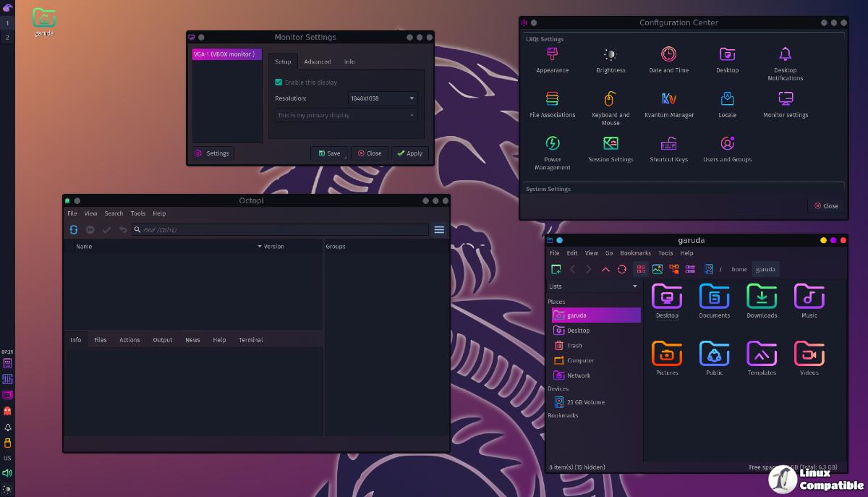
Task: Switch file manager to detailed list view
Action: pyautogui.click(x=689, y=268)
